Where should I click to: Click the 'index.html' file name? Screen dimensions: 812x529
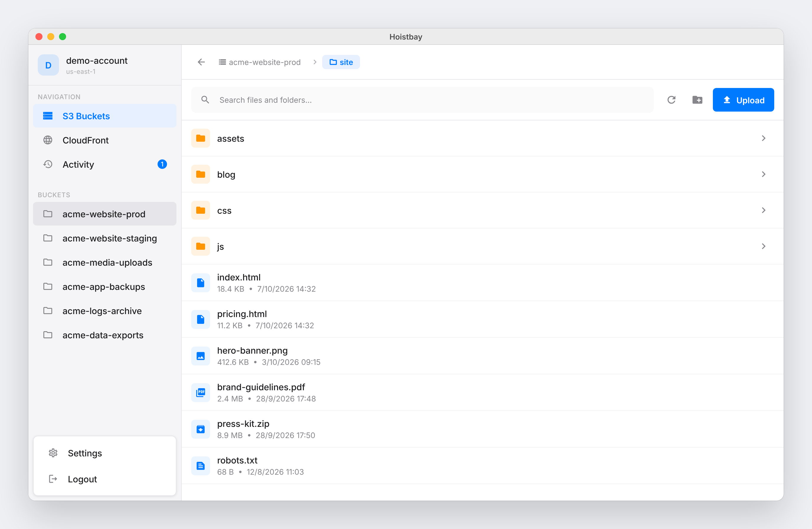(x=239, y=277)
